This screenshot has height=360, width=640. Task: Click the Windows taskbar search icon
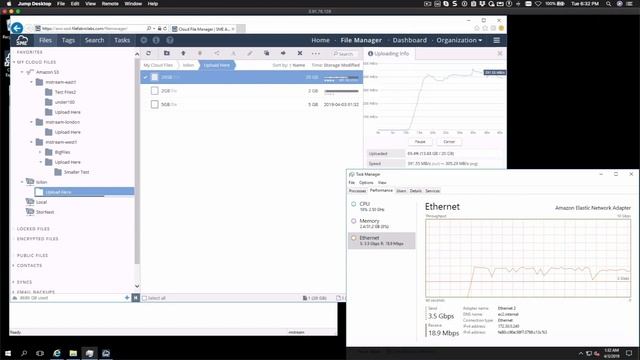click(24, 353)
